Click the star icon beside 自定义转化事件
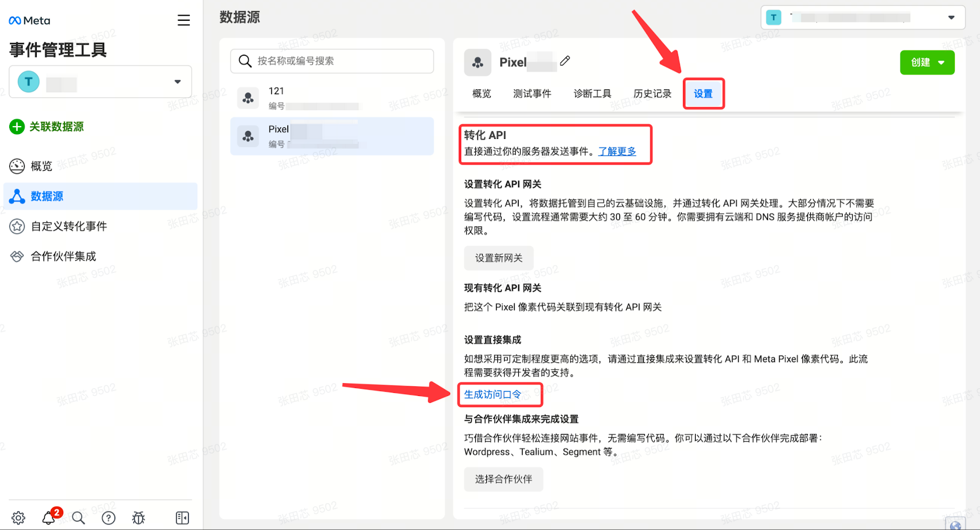980x530 pixels. point(17,226)
